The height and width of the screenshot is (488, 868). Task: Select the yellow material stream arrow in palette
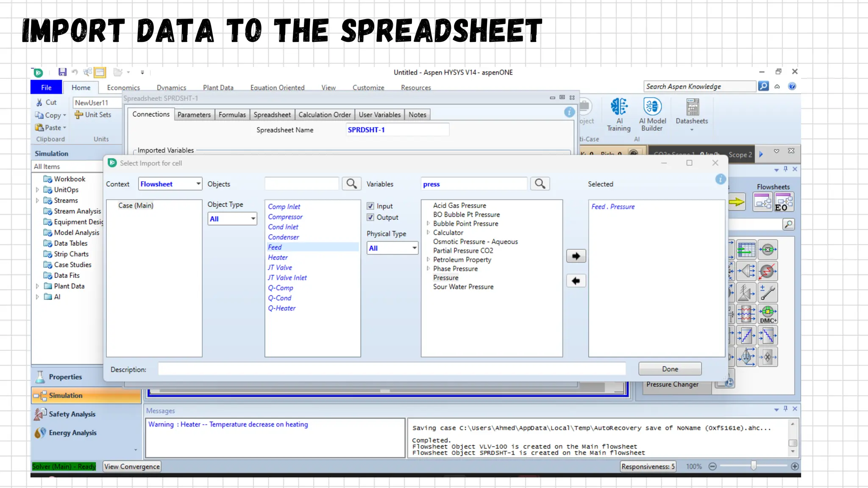737,202
